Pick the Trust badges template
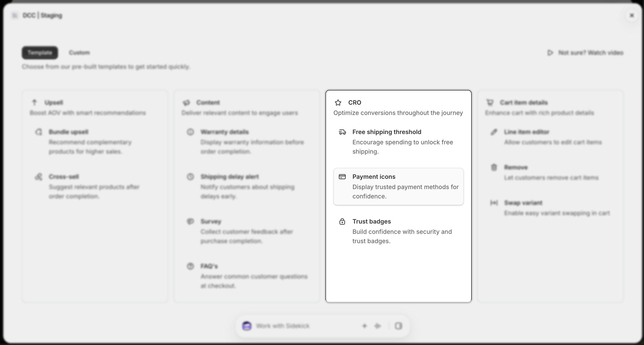The width and height of the screenshot is (644, 345). [x=398, y=231]
